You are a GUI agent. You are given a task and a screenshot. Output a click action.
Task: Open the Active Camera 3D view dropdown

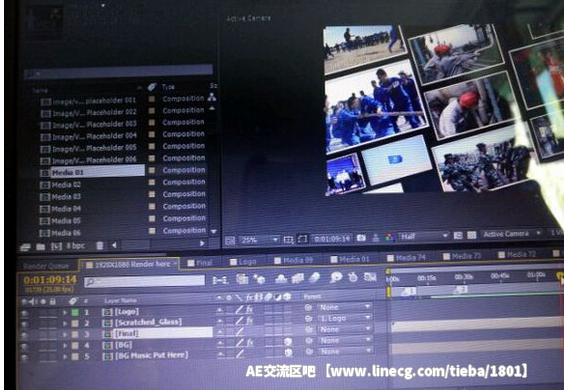click(x=511, y=234)
